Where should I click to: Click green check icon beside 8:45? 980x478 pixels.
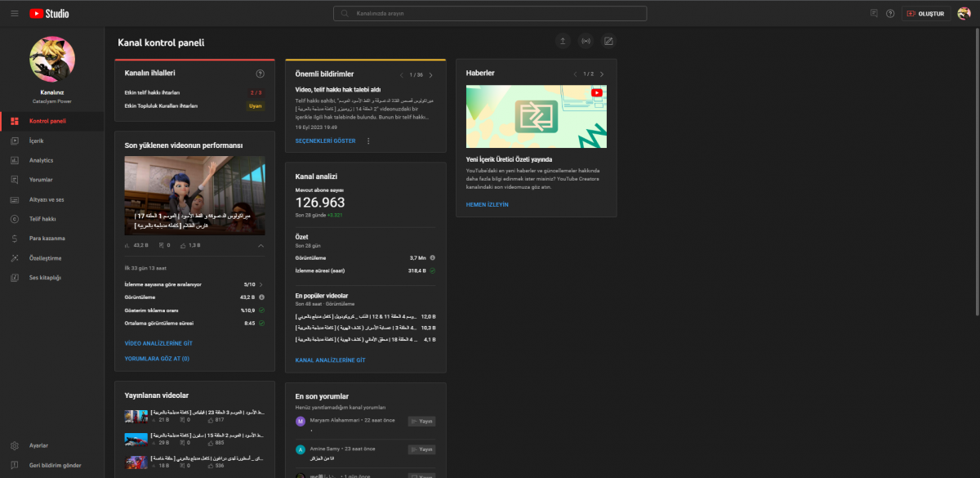pos(262,324)
